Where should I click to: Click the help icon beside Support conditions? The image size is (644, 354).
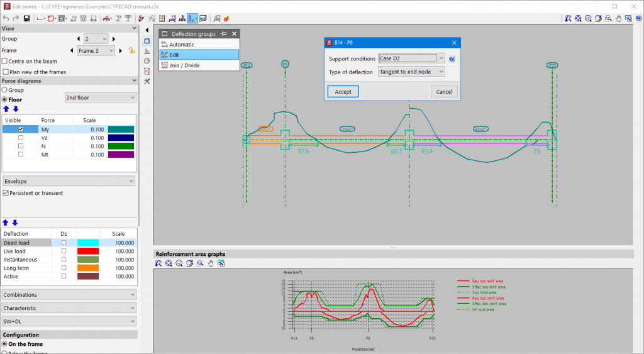452,58
